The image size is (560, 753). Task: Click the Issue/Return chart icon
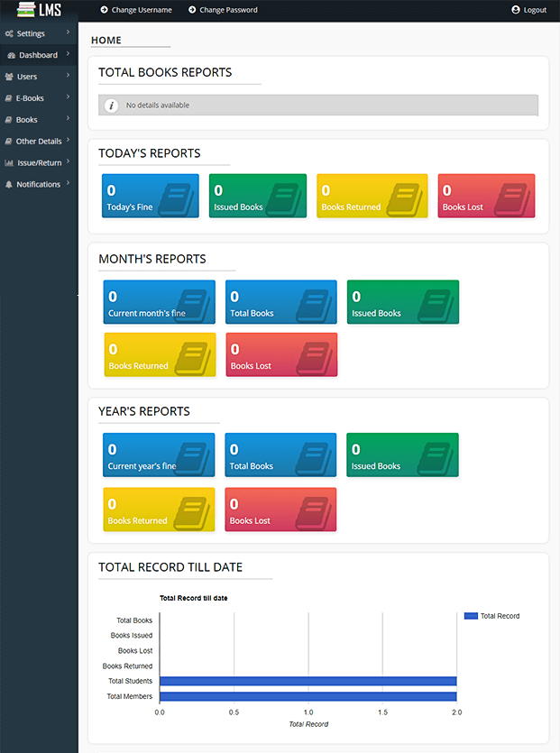[9, 163]
